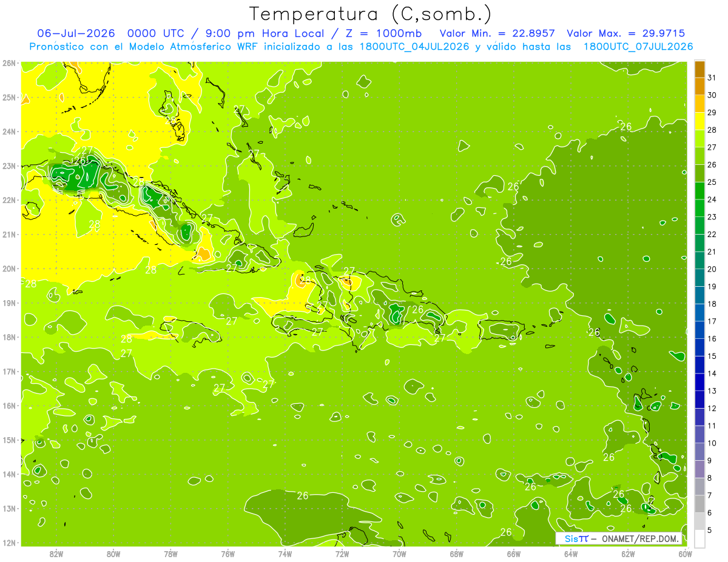This screenshot has width=728, height=562.
Task: Select the '23N' latitude label
Action: pyautogui.click(x=8, y=166)
